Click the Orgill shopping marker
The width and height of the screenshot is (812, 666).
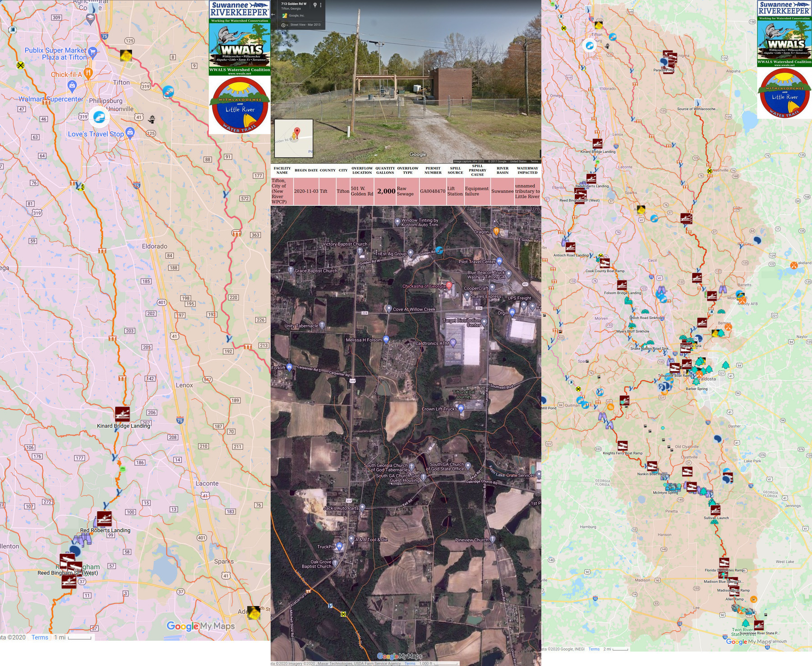tap(512, 312)
